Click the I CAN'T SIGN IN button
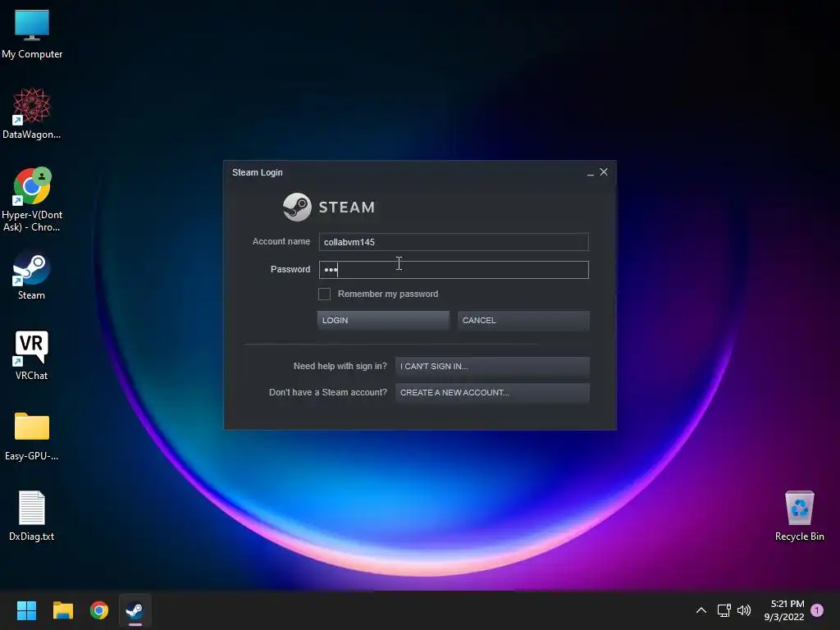 click(492, 367)
